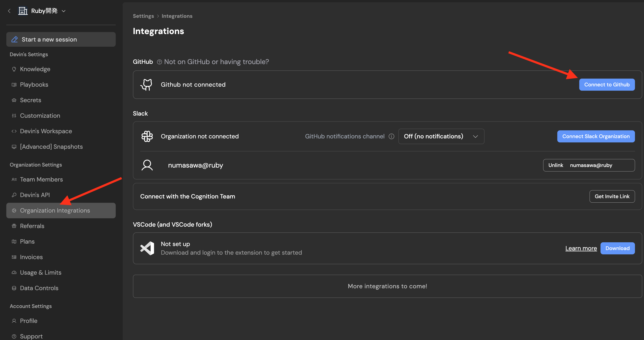Click the VSCode logo icon

pyautogui.click(x=147, y=248)
